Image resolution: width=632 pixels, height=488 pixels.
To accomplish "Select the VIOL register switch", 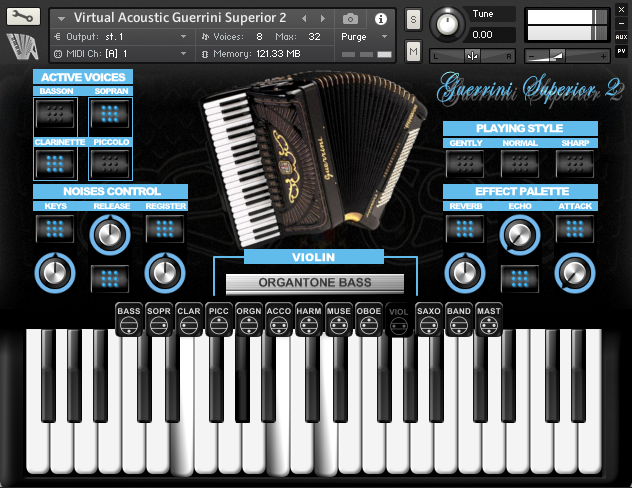I will [399, 320].
